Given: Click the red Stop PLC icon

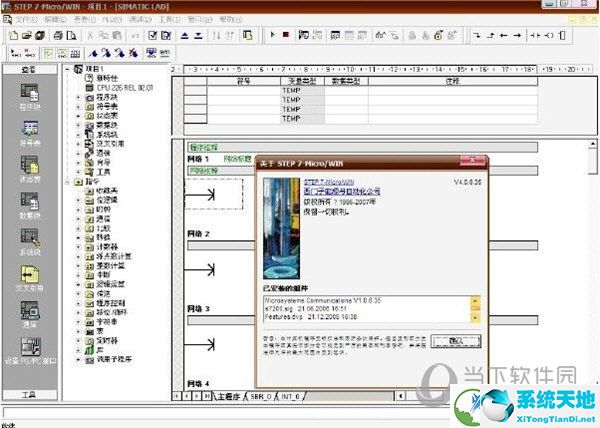Looking at the screenshot, I should [x=285, y=35].
